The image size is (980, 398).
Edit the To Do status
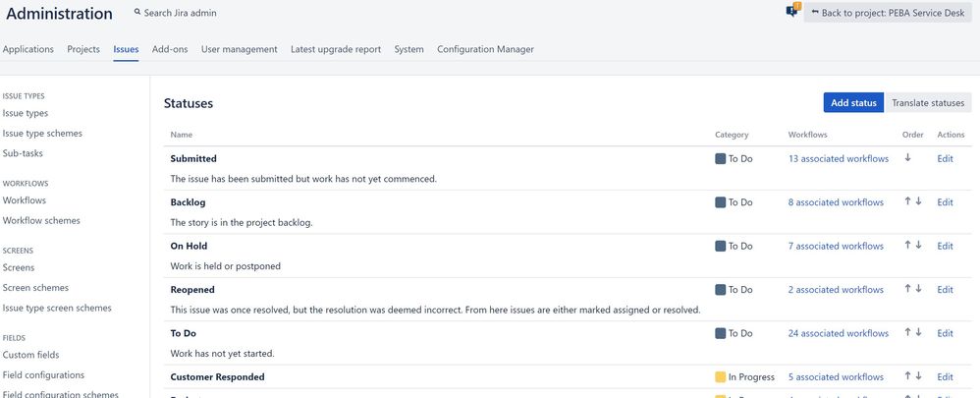945,333
